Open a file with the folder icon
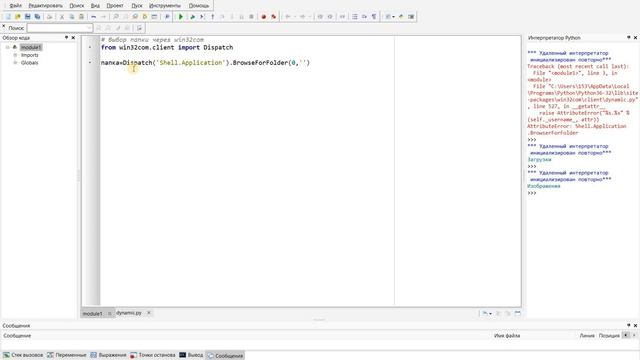The height and width of the screenshot is (360, 640). [18, 17]
